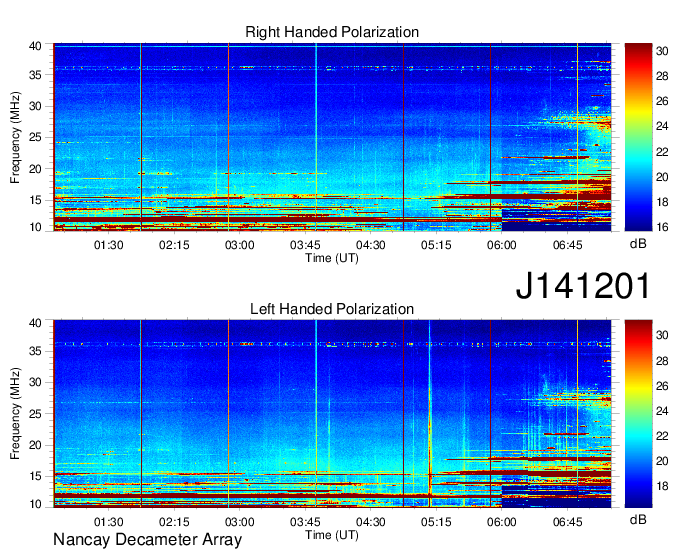680x552 pixels.
Task: Click 'Frequency (MHz)' axis label of Left Handed plot
Action: pos(15,414)
